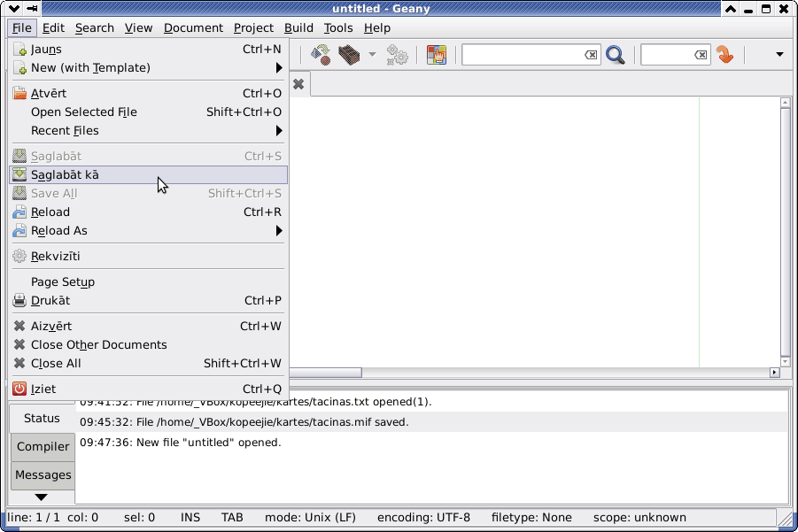Open Rekvizīti (Properties) entry
Screen dimensions: 798x532
click(x=149, y=257)
